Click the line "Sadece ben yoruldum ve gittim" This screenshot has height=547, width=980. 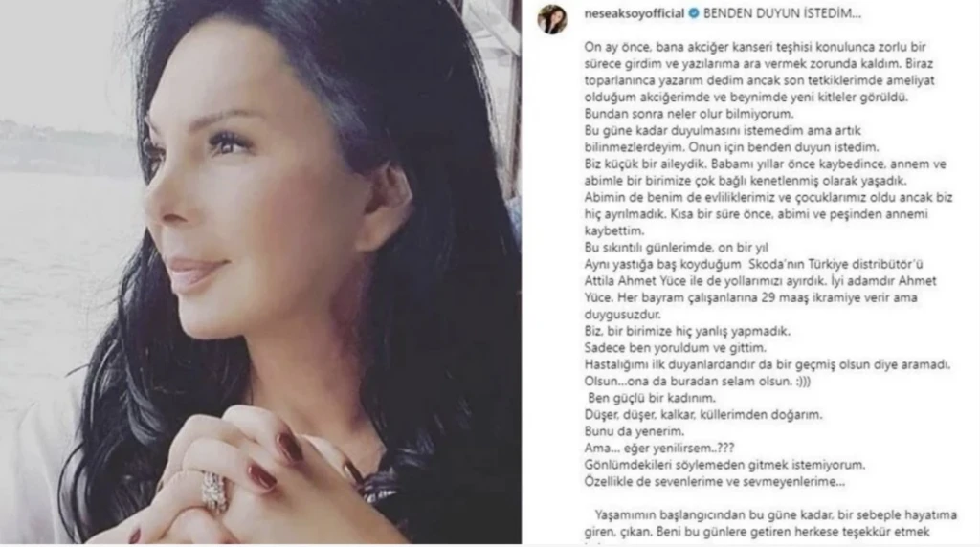pos(675,348)
